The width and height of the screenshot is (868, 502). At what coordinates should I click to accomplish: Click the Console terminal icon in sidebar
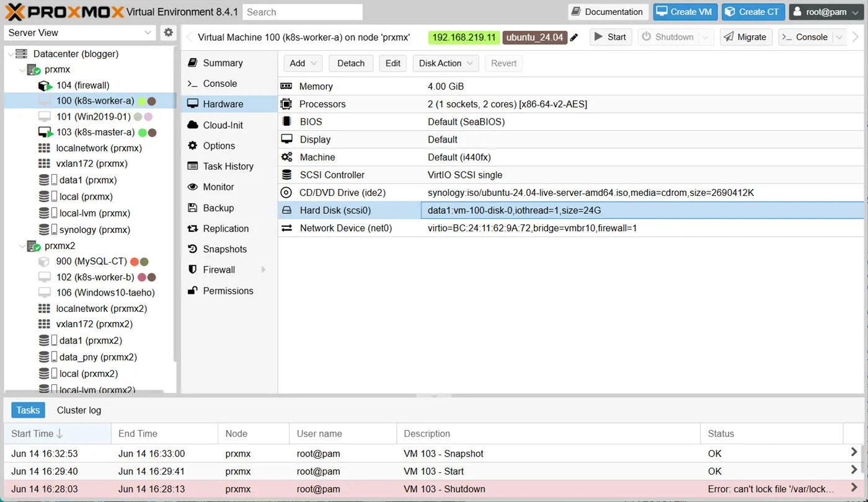[x=194, y=84]
